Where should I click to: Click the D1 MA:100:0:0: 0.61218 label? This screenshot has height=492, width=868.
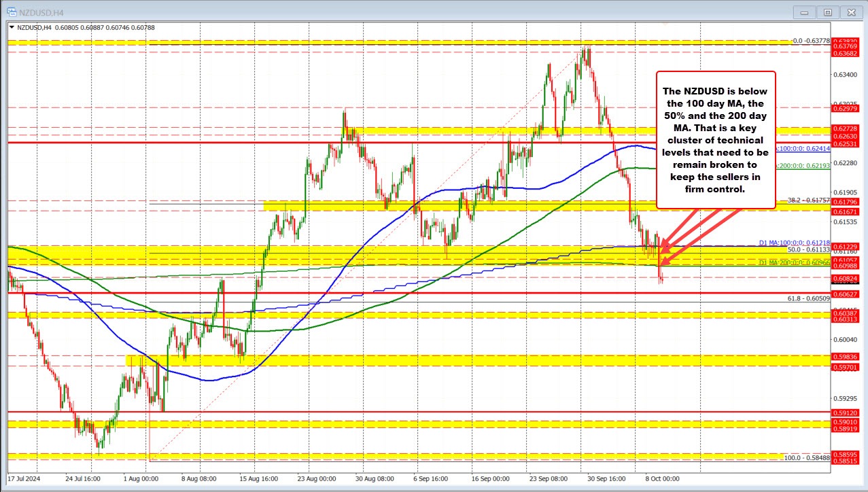(794, 243)
